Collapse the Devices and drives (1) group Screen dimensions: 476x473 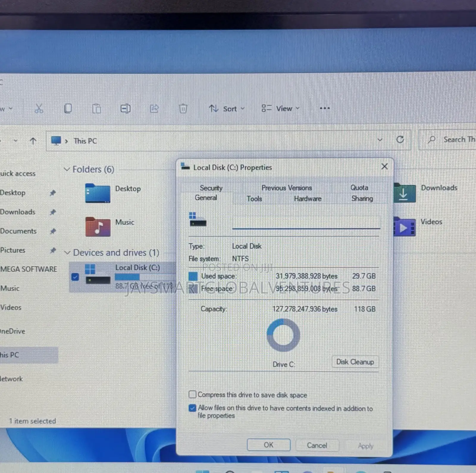click(x=67, y=253)
